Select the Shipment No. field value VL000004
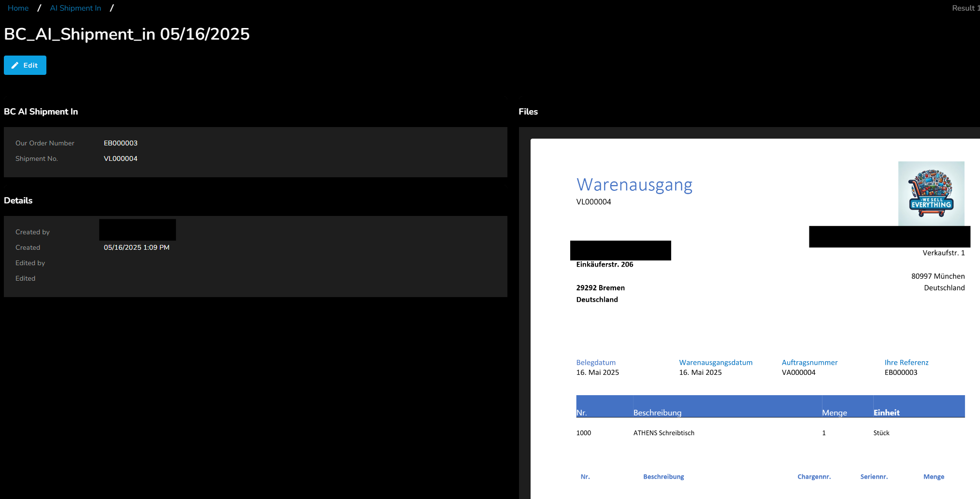 pos(120,158)
